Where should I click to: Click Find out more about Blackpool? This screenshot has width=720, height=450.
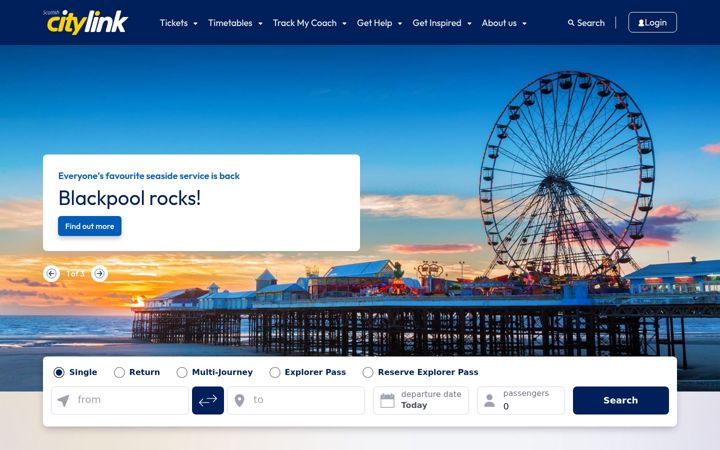click(x=90, y=226)
